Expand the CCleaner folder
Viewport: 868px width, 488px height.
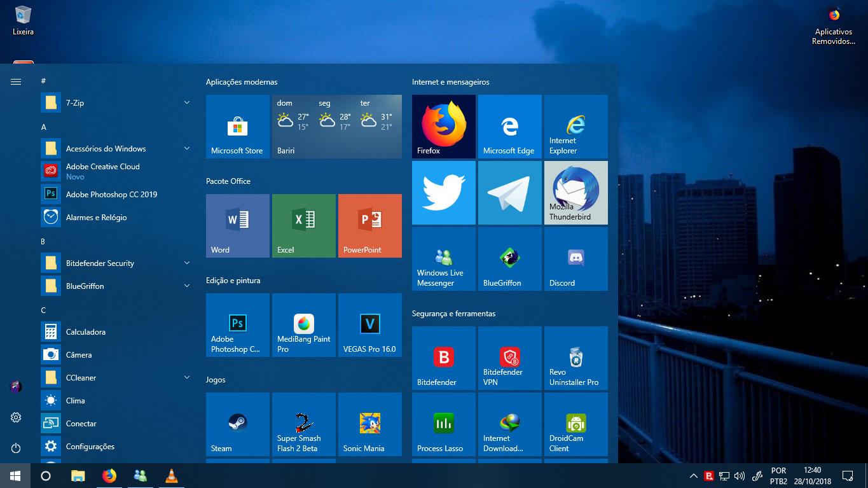point(117,377)
